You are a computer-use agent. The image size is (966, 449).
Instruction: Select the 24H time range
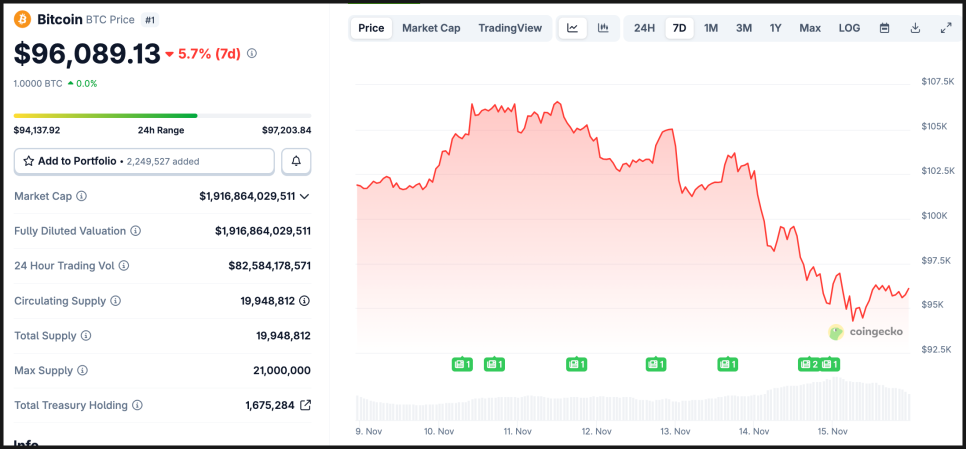pos(644,28)
